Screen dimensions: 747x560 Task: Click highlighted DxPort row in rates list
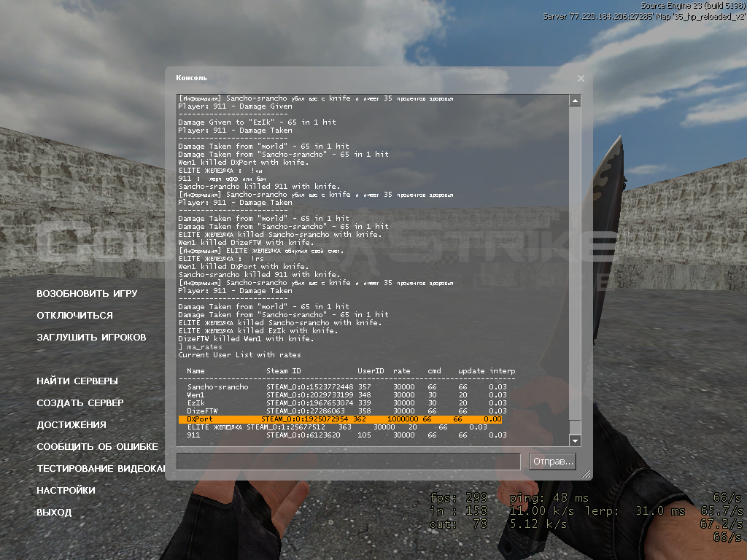(340, 419)
